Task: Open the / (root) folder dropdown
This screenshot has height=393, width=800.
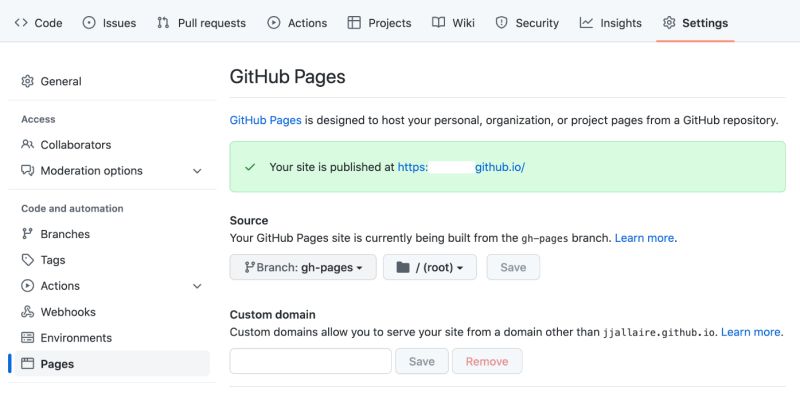Action: click(x=430, y=267)
